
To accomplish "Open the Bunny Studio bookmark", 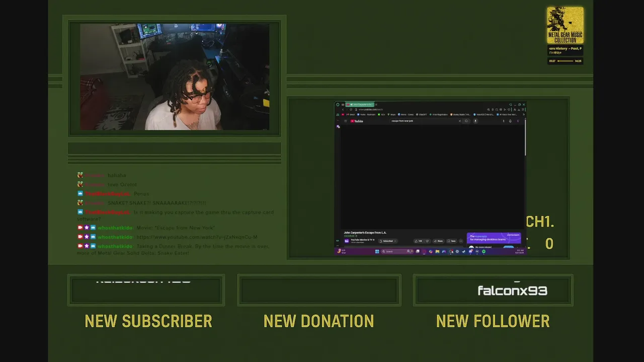I will pos(460,115).
